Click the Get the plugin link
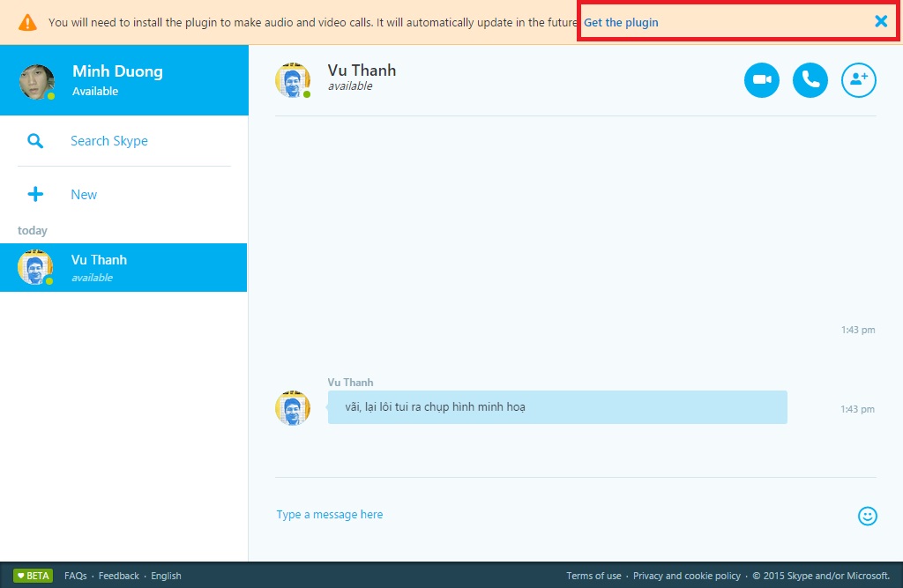Viewport: 903px width, 588px height. click(x=621, y=22)
